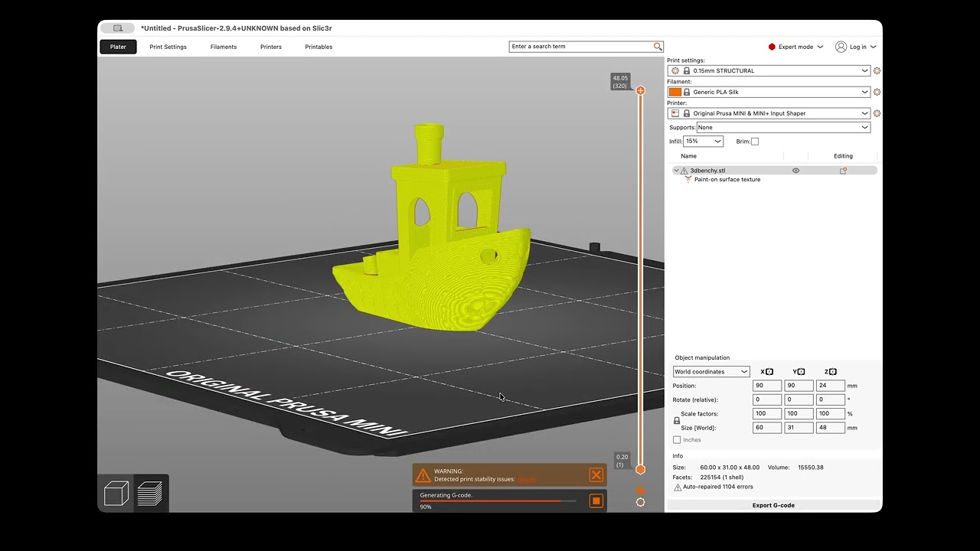Open printer settings gear beside Original Prusa MINI
This screenshot has width=980, height=551.
(x=877, y=113)
